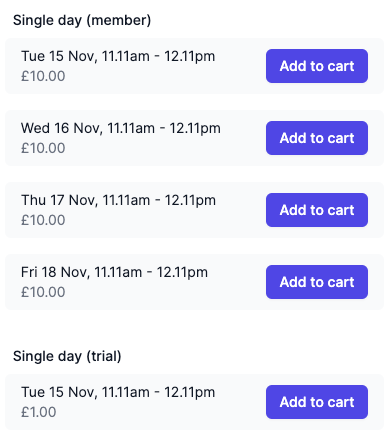Add Wed 16 Nov session to cart
Image resolution: width=391 pixels, height=444 pixels.
point(317,138)
